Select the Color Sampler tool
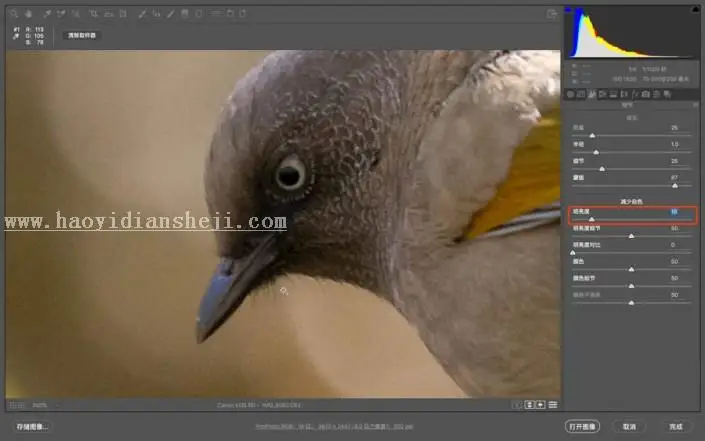This screenshot has height=441, width=705. [61, 14]
